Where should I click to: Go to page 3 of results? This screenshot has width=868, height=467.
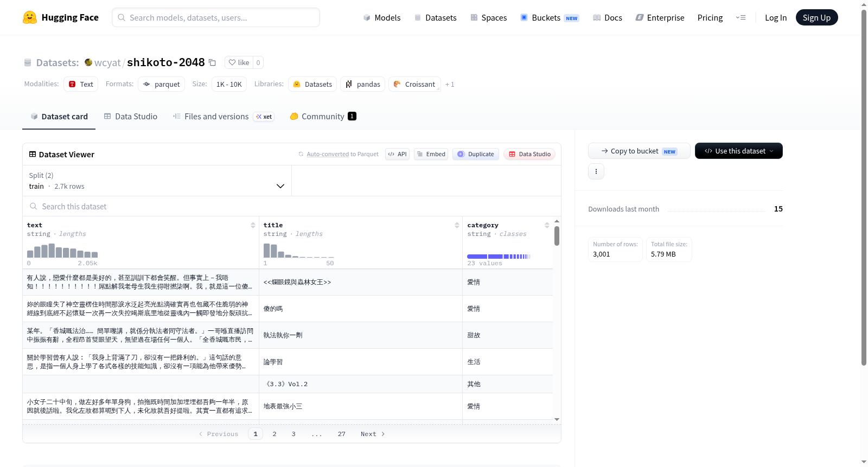293,434
